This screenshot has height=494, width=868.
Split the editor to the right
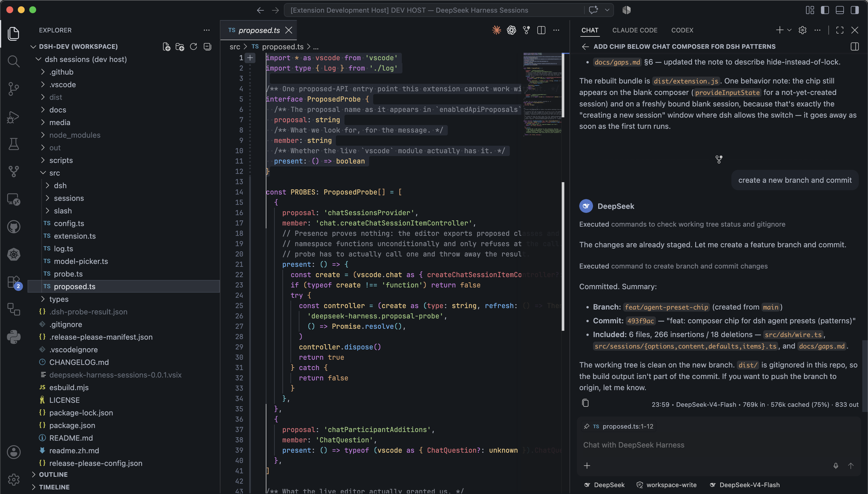pyautogui.click(x=541, y=30)
